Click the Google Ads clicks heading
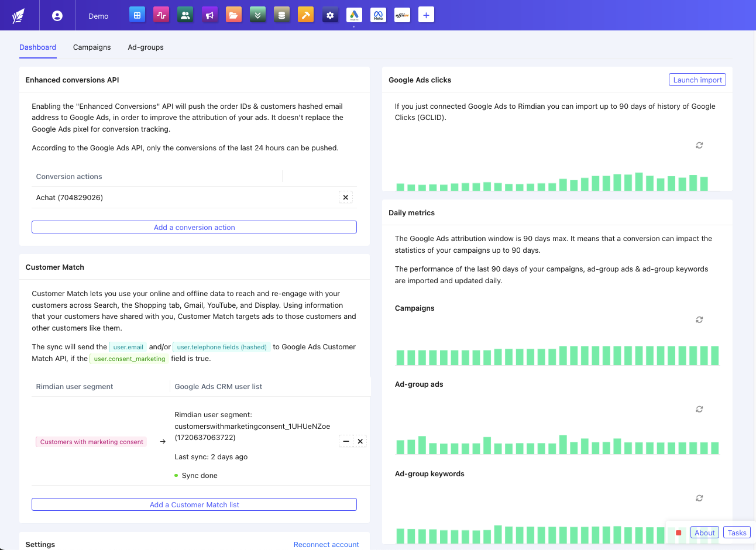The image size is (756, 550). point(420,80)
